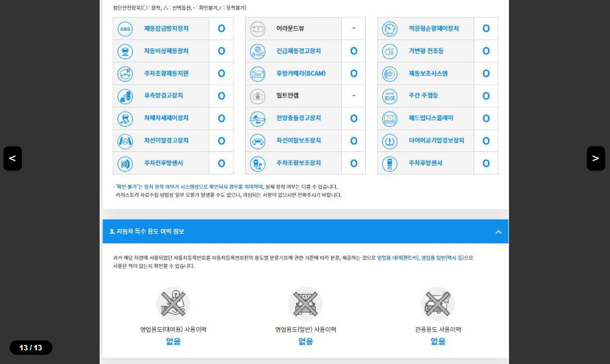This screenshot has width=610, height=364.
Task: Click the 주차전후방센서 label
Action: (x=163, y=163)
